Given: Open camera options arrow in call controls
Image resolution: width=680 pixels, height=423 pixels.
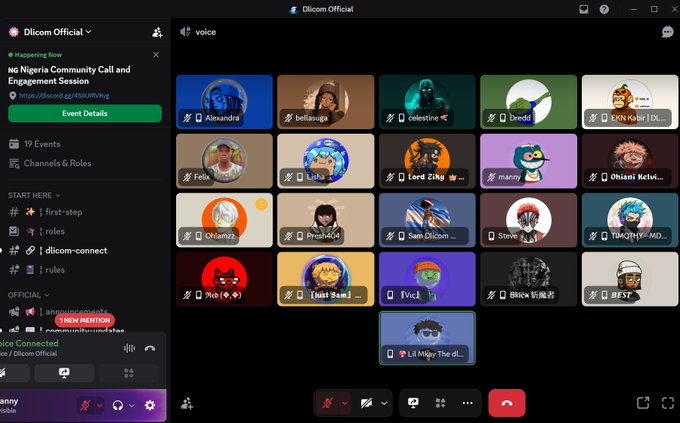Looking at the screenshot, I should coord(384,403).
